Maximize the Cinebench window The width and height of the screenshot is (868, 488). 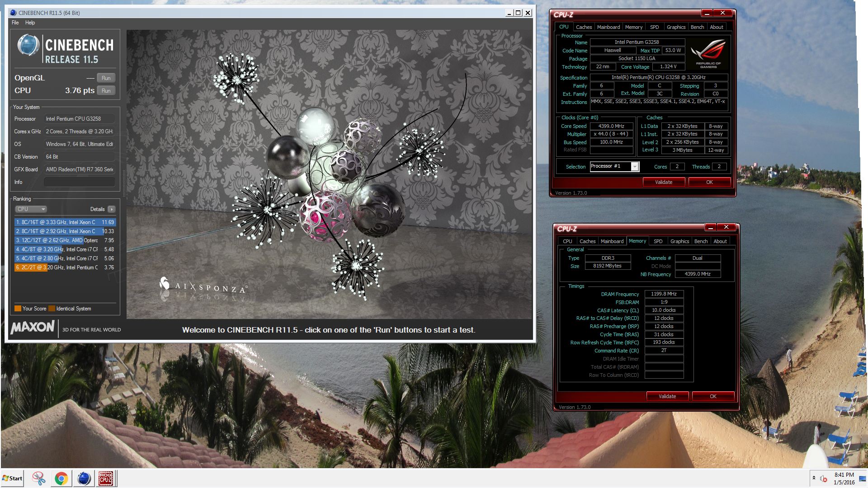(518, 13)
